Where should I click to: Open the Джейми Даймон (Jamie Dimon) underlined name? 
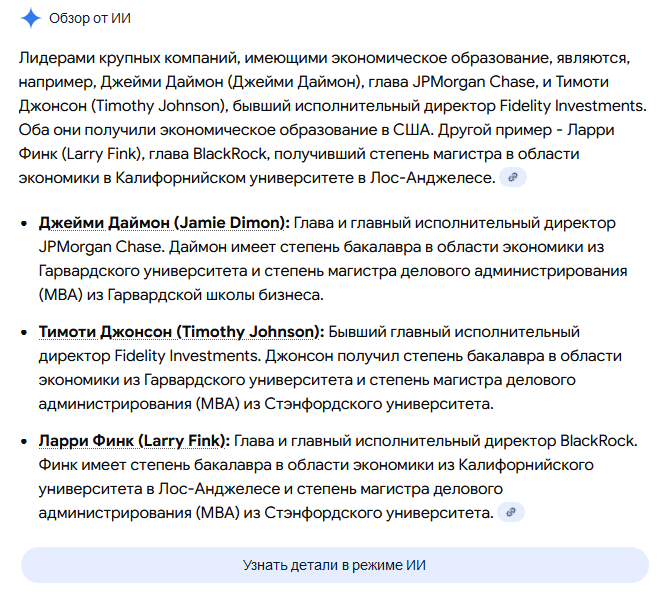164,222
